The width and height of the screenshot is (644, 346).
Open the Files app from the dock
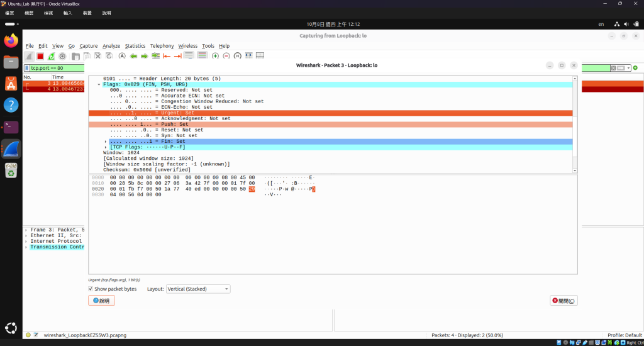[x=11, y=62]
